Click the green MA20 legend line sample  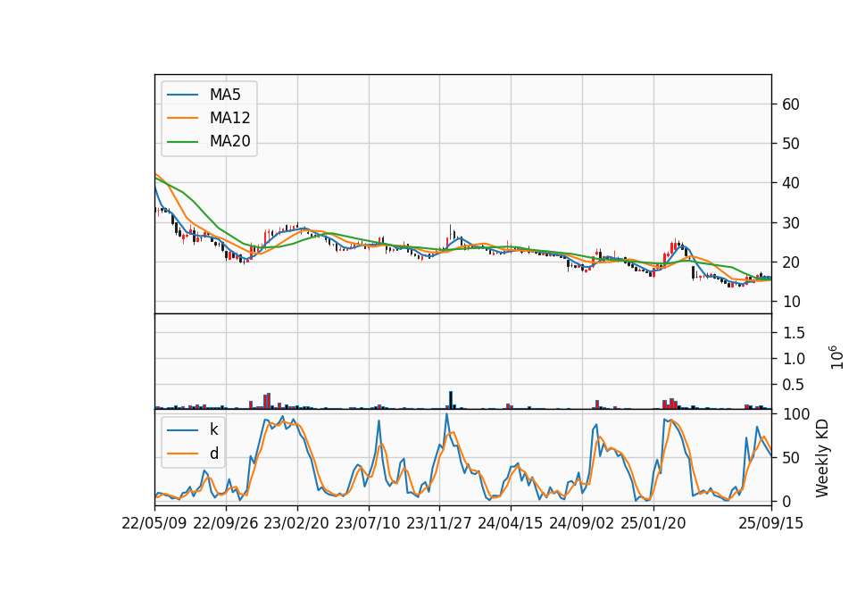click(182, 142)
